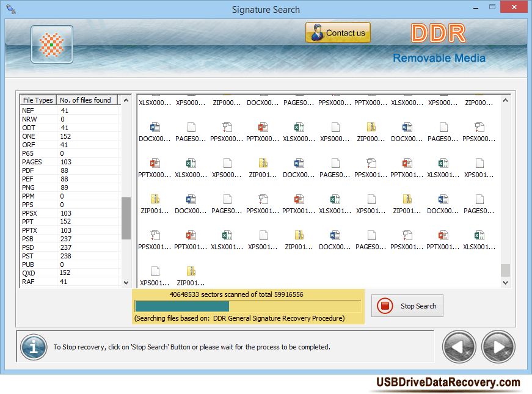This screenshot has height=394, width=532.
Task: Click count 238 in the PST row
Action: tap(66, 256)
